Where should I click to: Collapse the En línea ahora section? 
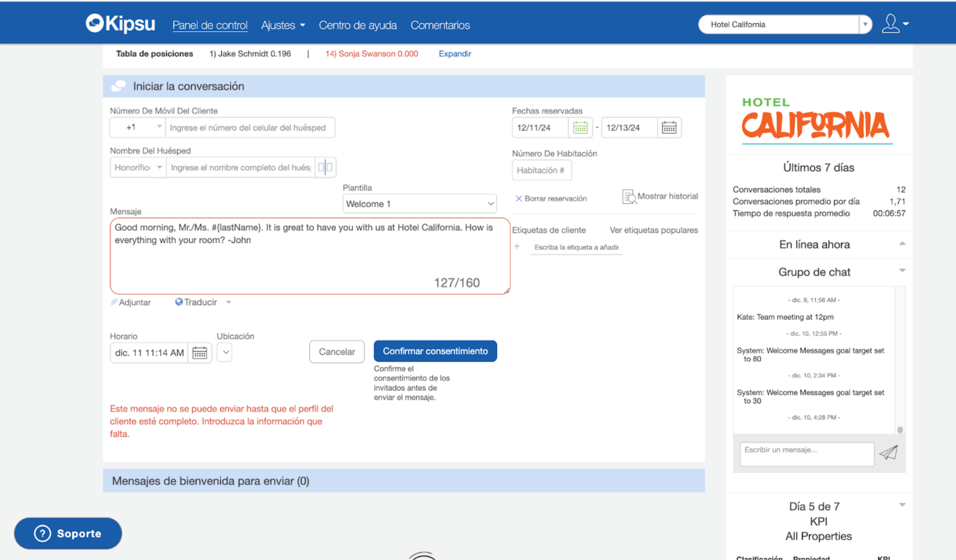pyautogui.click(x=903, y=243)
